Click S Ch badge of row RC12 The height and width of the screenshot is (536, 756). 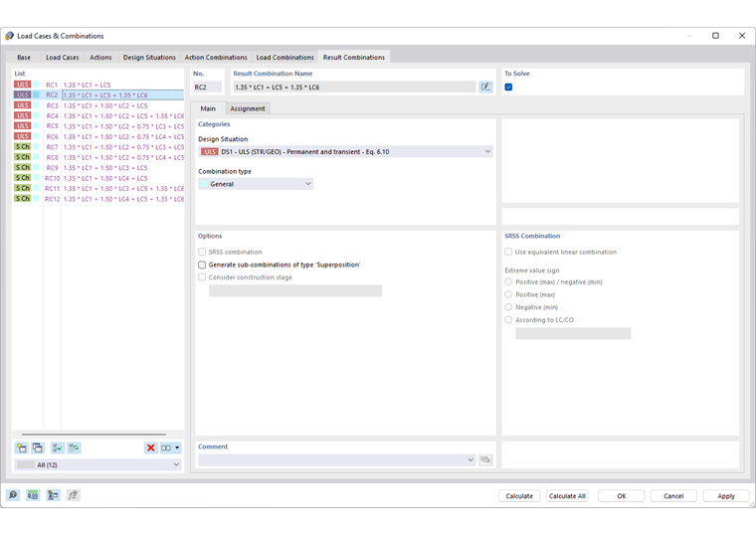(22, 199)
